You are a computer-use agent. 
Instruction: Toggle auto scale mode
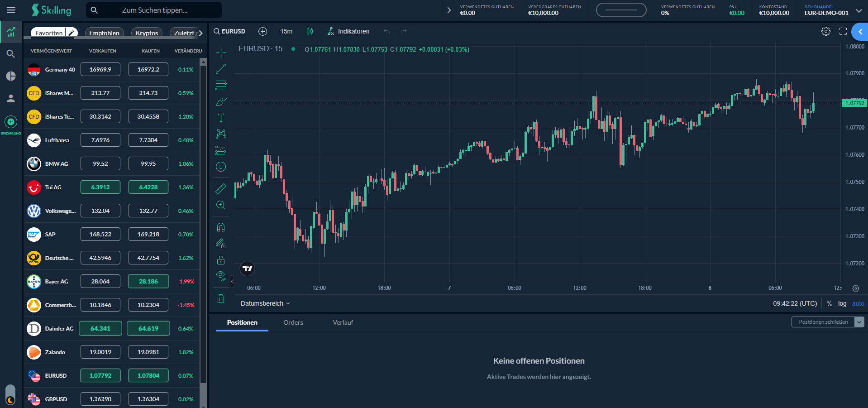pyautogui.click(x=858, y=303)
